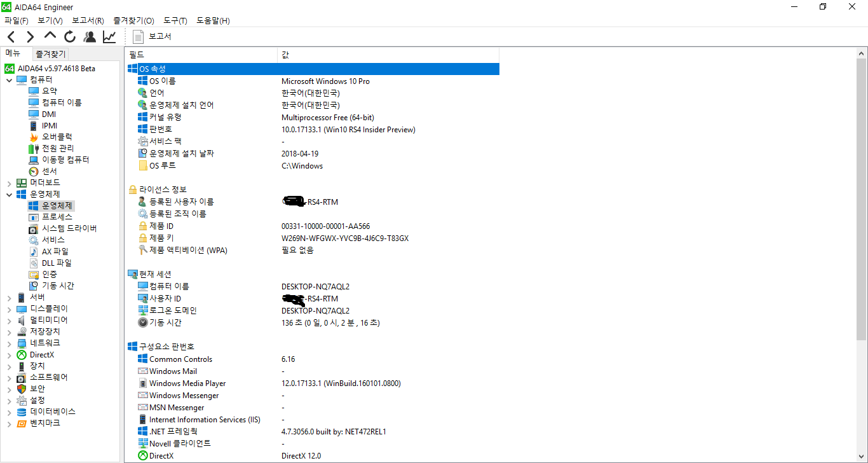
Task: Click the Forward navigation arrow
Action: click(x=30, y=37)
